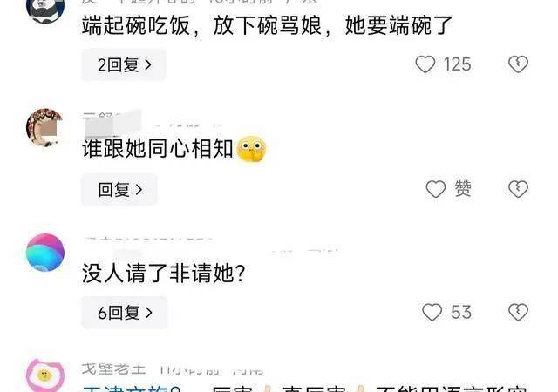Tap the comment text 端起碗吃饭，放下碗骂娘
This screenshot has height=392, width=558.
click(201, 25)
